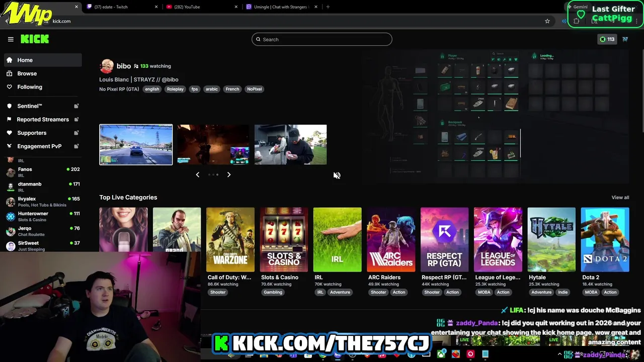This screenshot has height=362, width=644.
Task: Click bibo's profile avatar
Action: [107, 66]
